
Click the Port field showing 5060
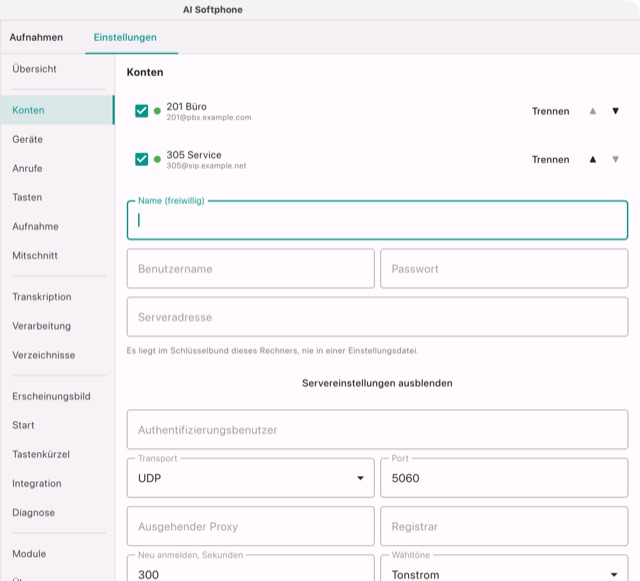pos(504,478)
